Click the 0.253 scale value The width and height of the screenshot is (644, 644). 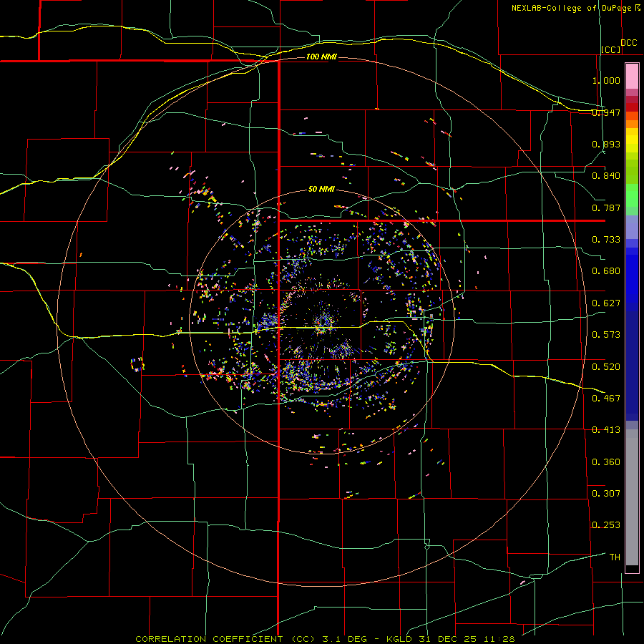[606, 525]
